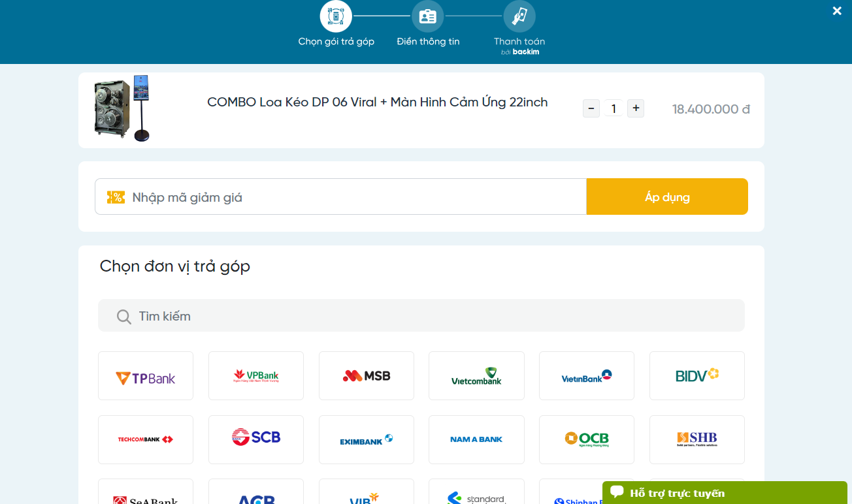Image resolution: width=852 pixels, height=504 pixels.
Task: Click the Chọn gói trả góp step icon
Action: tap(336, 16)
